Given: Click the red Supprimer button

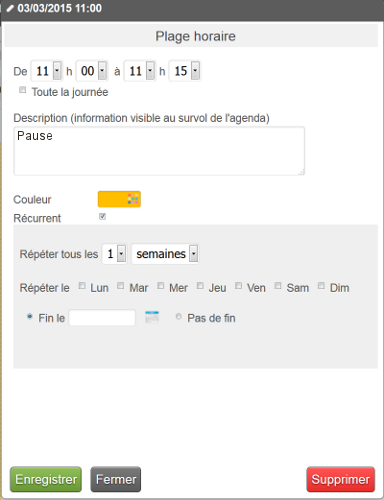Looking at the screenshot, I should click(341, 479).
